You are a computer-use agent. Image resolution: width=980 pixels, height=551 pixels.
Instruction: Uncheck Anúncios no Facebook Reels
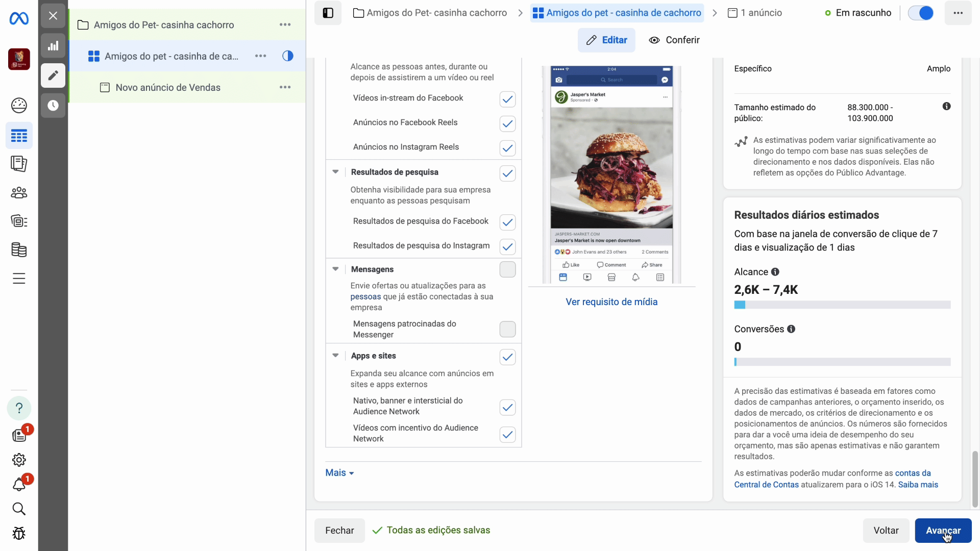pos(507,123)
